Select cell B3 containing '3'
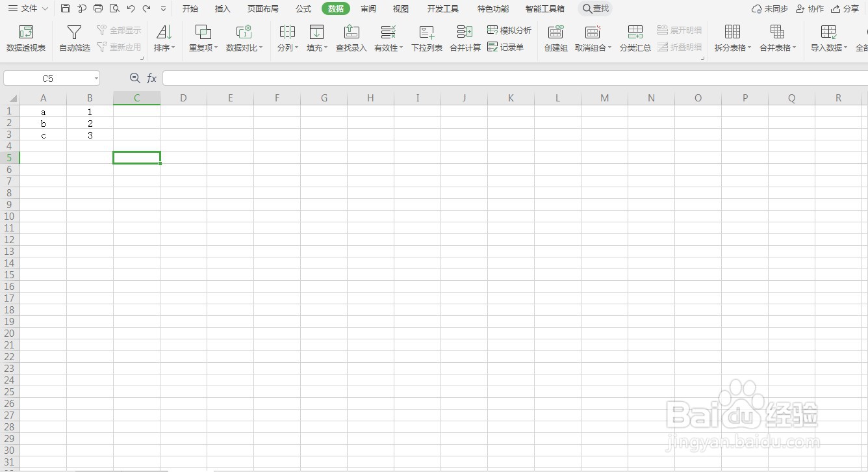The width and height of the screenshot is (868, 472). pos(90,135)
